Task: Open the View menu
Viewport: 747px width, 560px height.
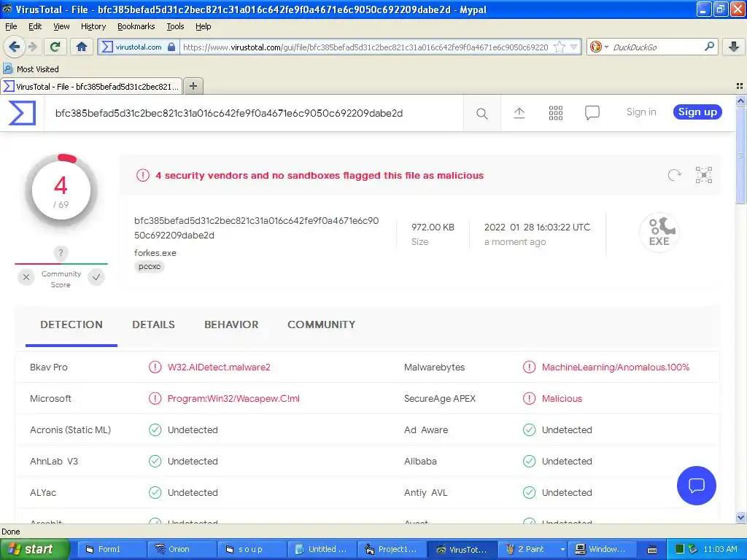Action: [61, 26]
